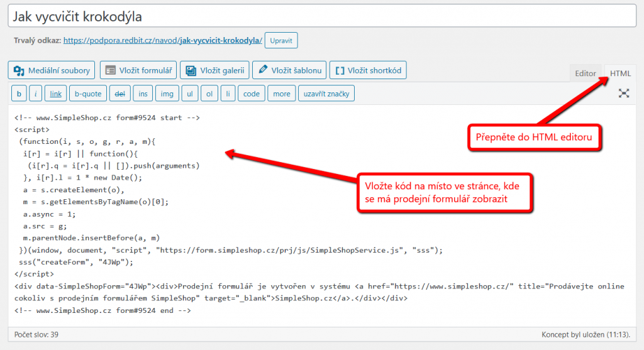Click the opening <script> tag line
Image resolution: width=644 pixels, height=350 pixels.
click(32, 129)
